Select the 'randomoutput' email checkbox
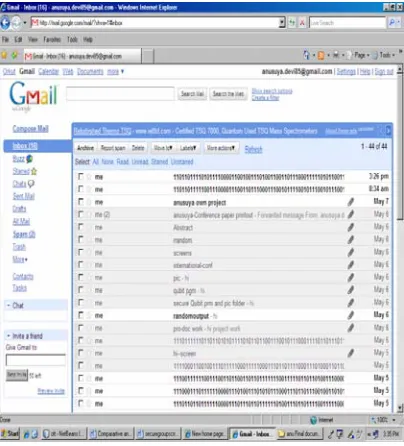 [81, 315]
